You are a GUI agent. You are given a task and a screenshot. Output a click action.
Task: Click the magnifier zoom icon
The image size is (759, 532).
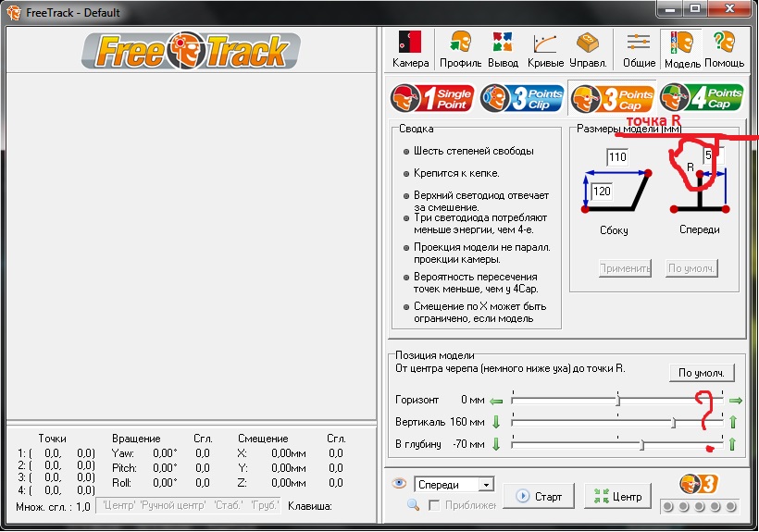pos(413,505)
